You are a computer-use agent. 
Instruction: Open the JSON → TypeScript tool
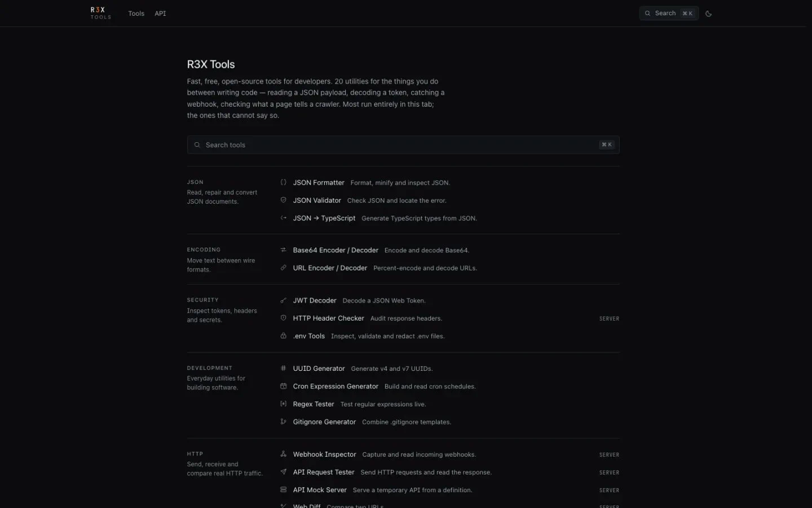coord(324,218)
